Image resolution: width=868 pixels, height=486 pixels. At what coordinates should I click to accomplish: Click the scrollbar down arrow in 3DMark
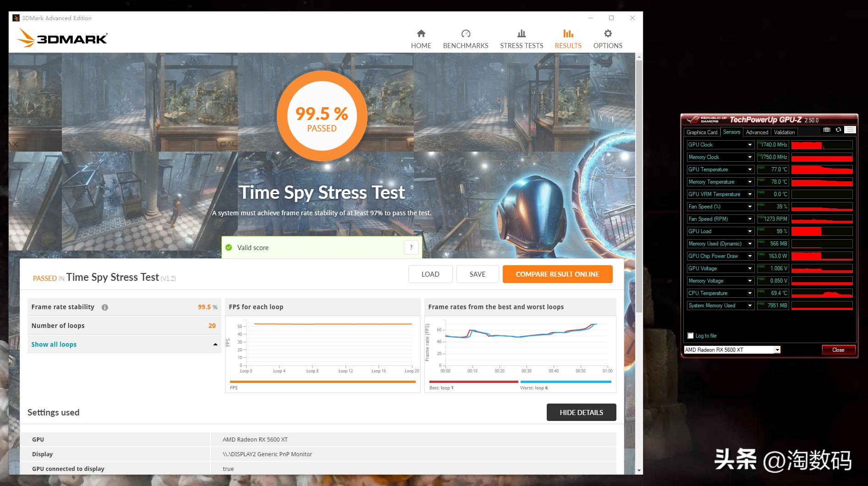639,470
